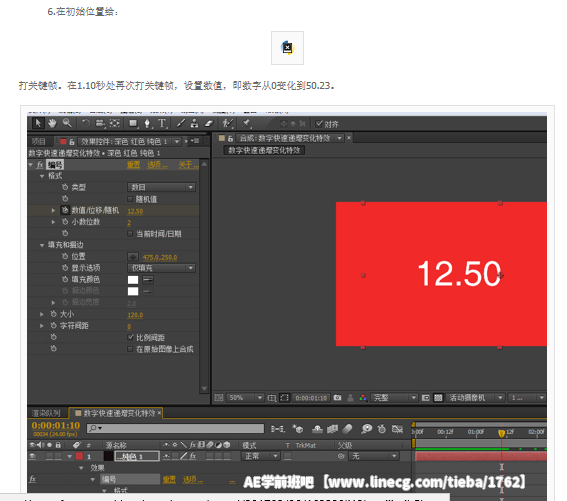Click the position crosshair picker button
This screenshot has height=501, width=567.
[133, 257]
